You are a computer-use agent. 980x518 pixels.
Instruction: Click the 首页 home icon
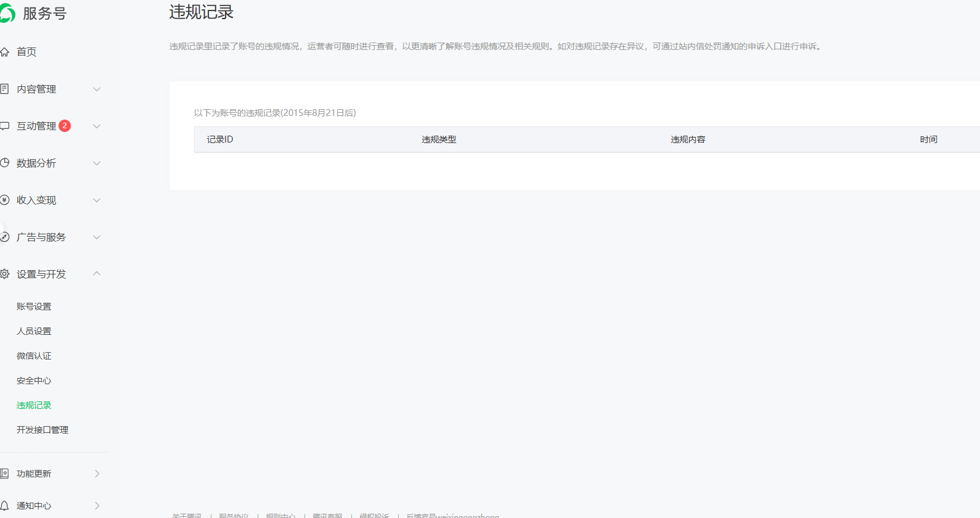pyautogui.click(x=4, y=52)
